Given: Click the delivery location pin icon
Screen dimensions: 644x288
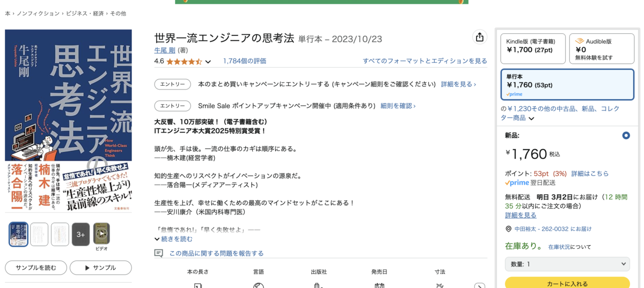Looking at the screenshot, I should [508, 229].
